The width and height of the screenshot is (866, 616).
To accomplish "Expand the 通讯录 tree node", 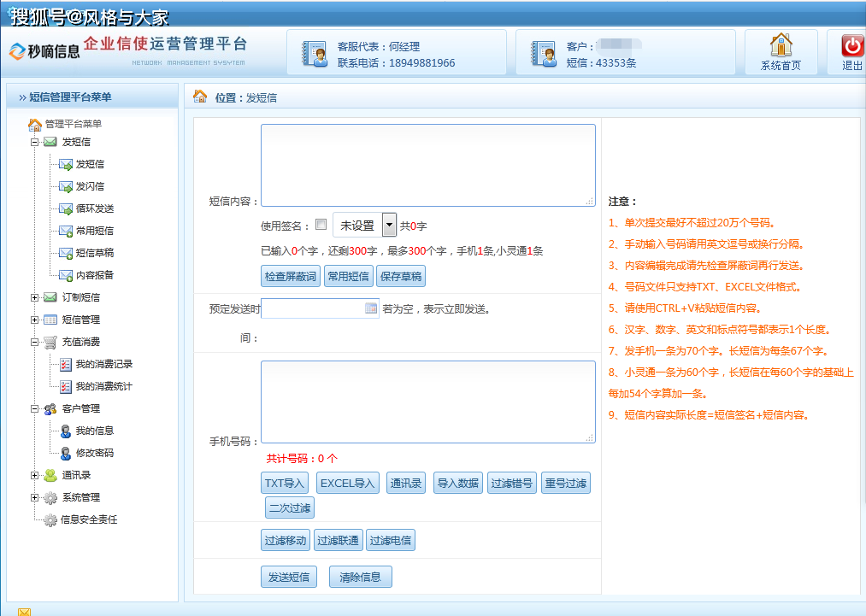I will 34,475.
